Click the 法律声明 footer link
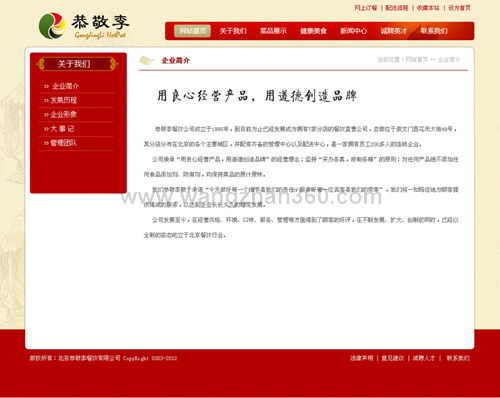The width and height of the screenshot is (500, 398). [361, 358]
